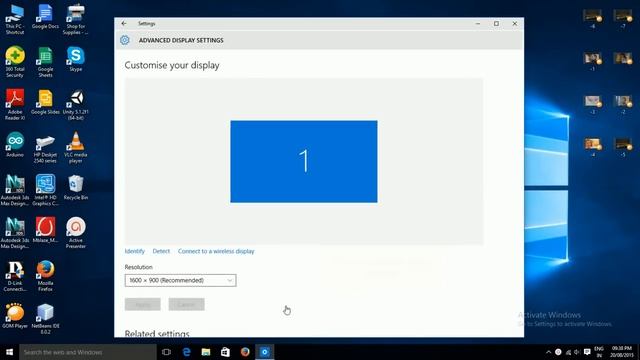Launch Active Presenter from desktop
The width and height of the screenshot is (640, 360).
tap(76, 233)
